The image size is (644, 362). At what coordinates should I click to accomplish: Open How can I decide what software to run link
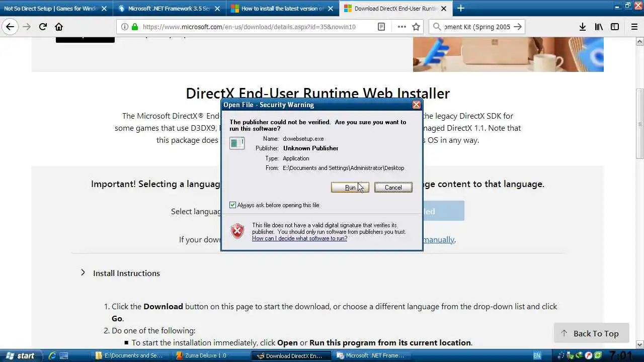299,238
